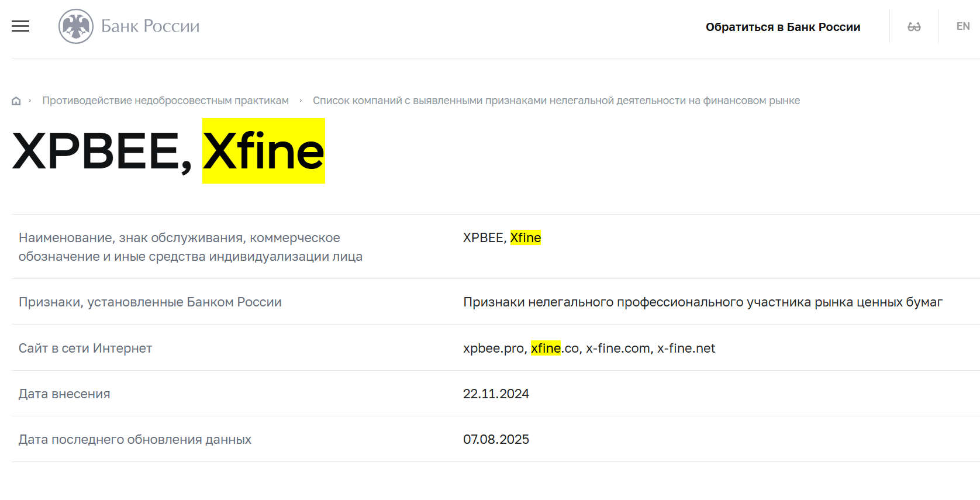The image size is (980, 500).
Task: Click the Наименование, знак обслуживания row label
Action: pos(191,247)
